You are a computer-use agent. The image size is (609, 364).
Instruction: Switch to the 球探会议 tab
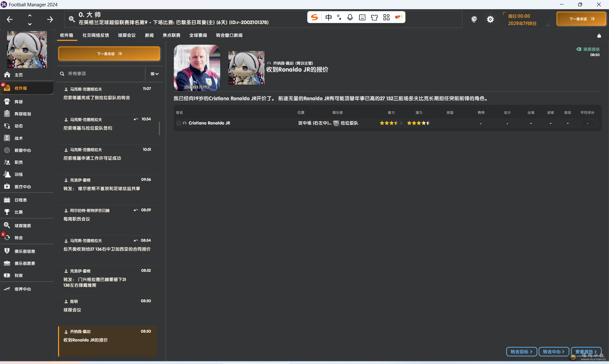[x=127, y=35]
